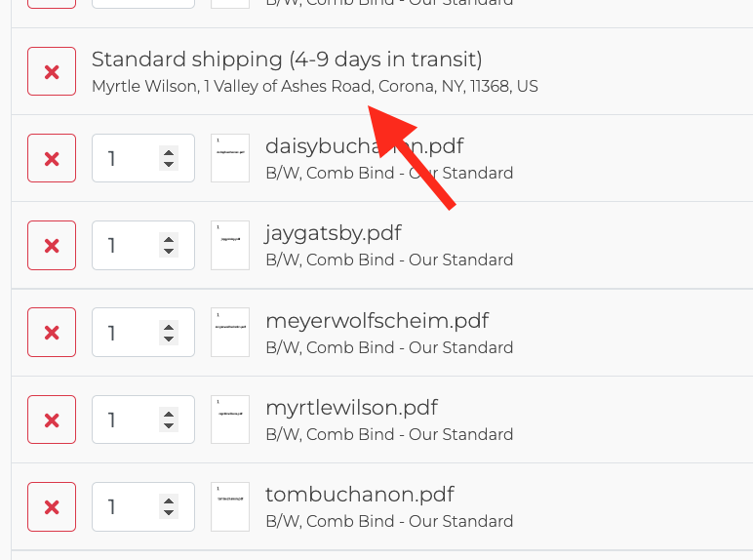Delete tombuchanon.pdf from the cart
Screen dimensions: 753x560
[x=52, y=506]
